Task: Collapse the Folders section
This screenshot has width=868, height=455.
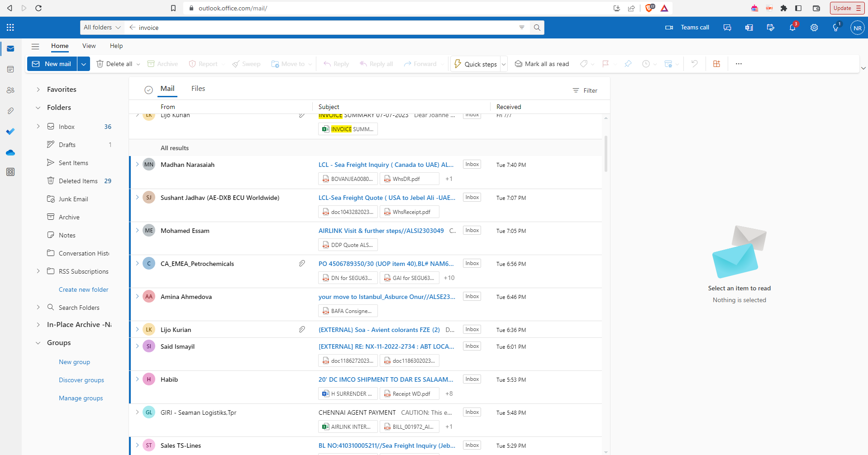Action: (x=38, y=108)
